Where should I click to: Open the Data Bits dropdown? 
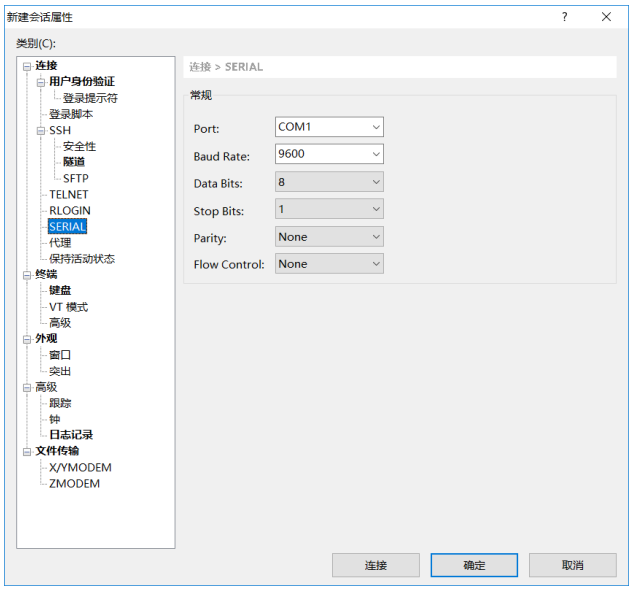(x=329, y=182)
